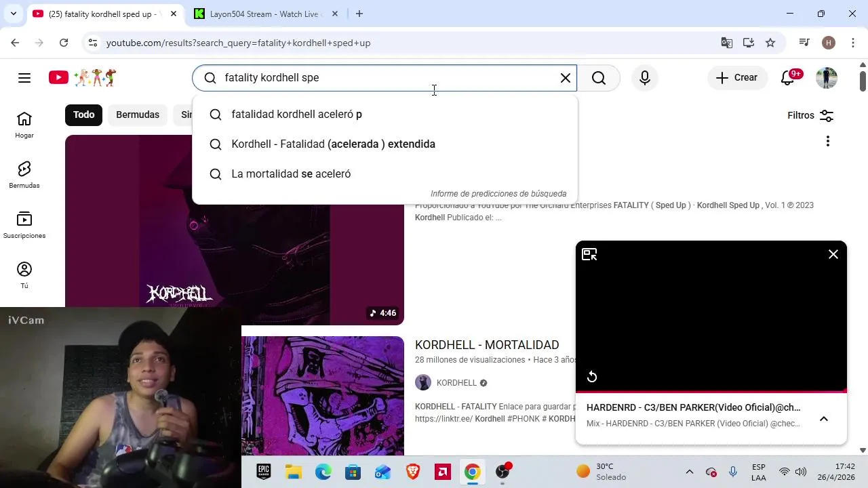The width and height of the screenshot is (868, 488).
Task: Open the KORDHELL - MORTALIDAD video thumbnail
Action: 323,396
